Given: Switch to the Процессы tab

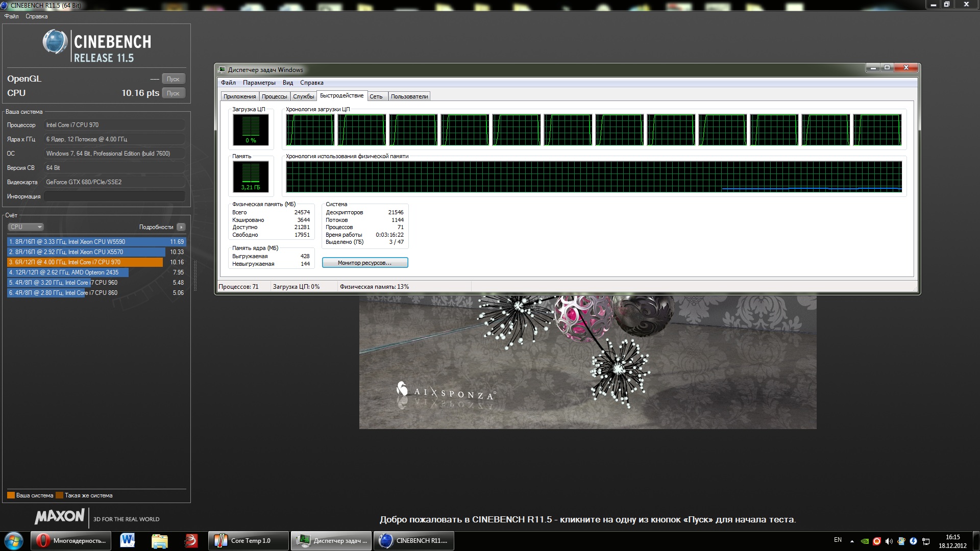Looking at the screenshot, I should click(274, 96).
